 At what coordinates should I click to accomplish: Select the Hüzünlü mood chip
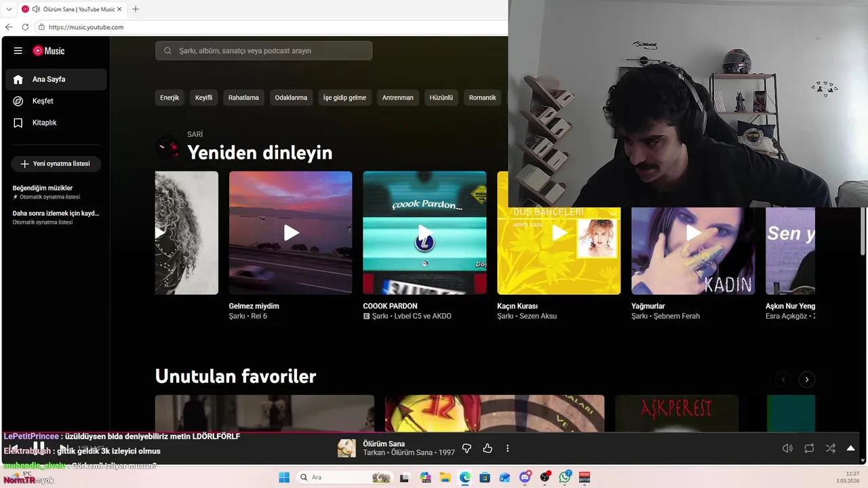(441, 98)
